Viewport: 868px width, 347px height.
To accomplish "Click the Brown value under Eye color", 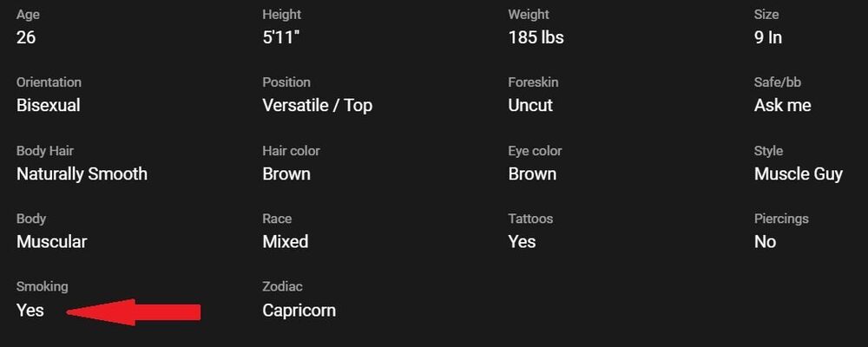I will (x=532, y=173).
